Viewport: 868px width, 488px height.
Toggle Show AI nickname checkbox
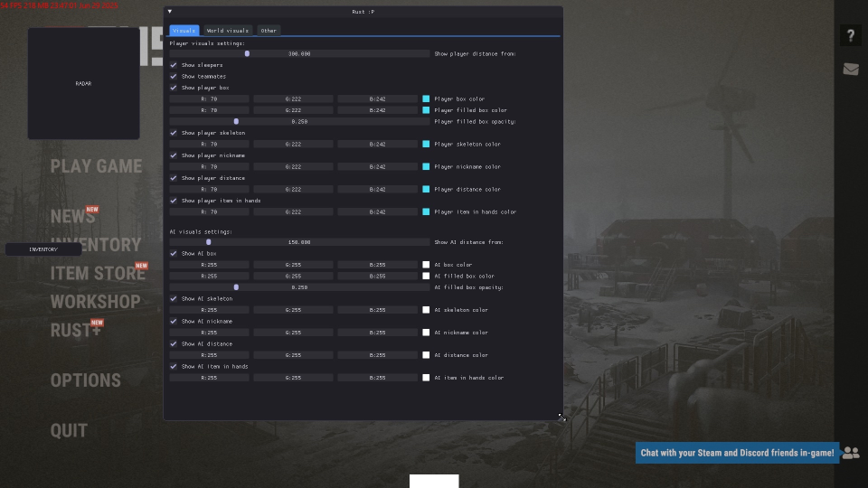tap(174, 321)
